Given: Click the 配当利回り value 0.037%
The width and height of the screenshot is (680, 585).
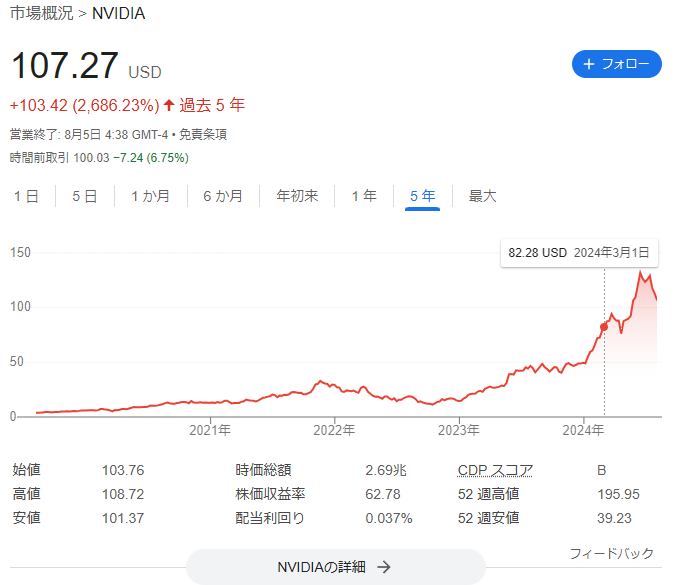Looking at the screenshot, I should pyautogui.click(x=389, y=518).
